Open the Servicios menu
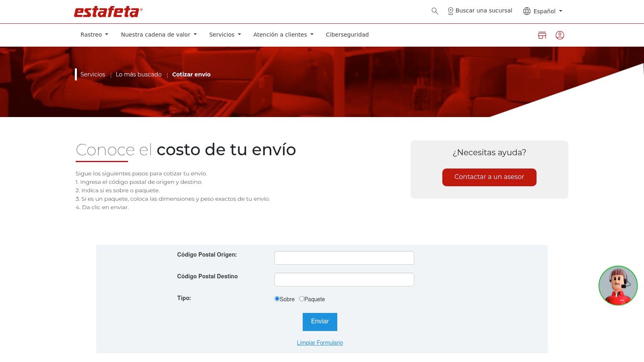 click(224, 35)
